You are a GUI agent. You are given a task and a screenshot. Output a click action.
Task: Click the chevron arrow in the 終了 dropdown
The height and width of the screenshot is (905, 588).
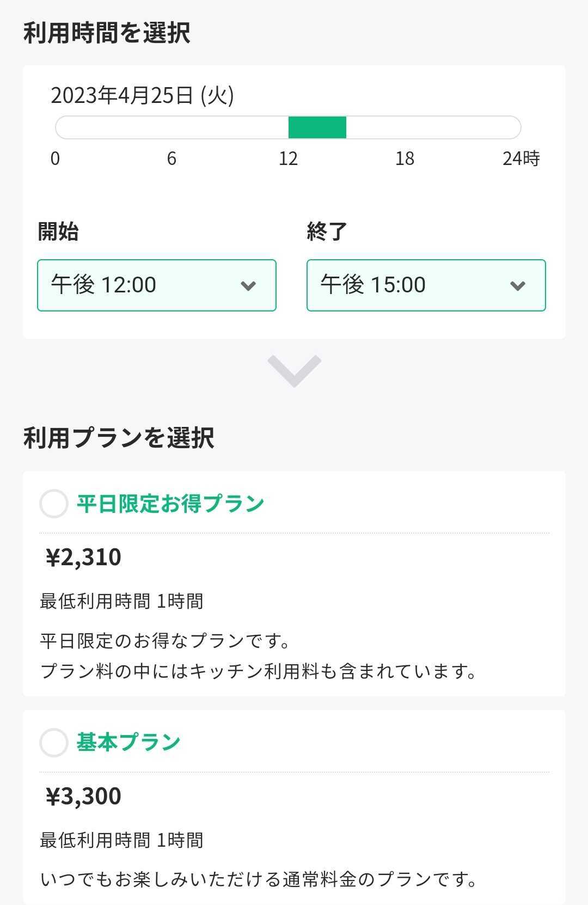coord(518,286)
